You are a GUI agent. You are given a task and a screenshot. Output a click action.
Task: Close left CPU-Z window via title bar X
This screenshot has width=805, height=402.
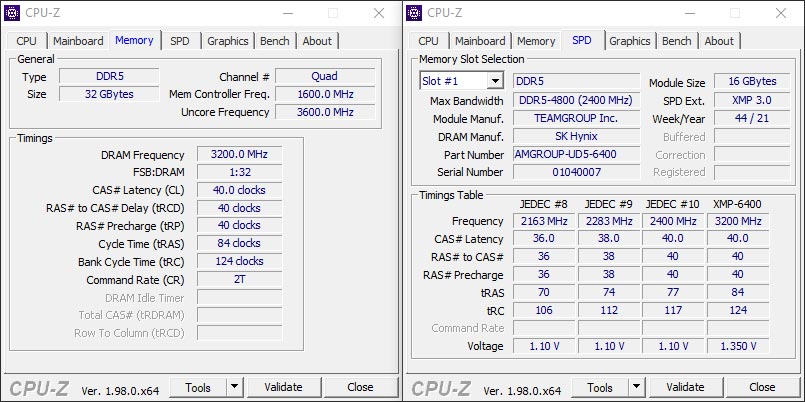pos(379,13)
